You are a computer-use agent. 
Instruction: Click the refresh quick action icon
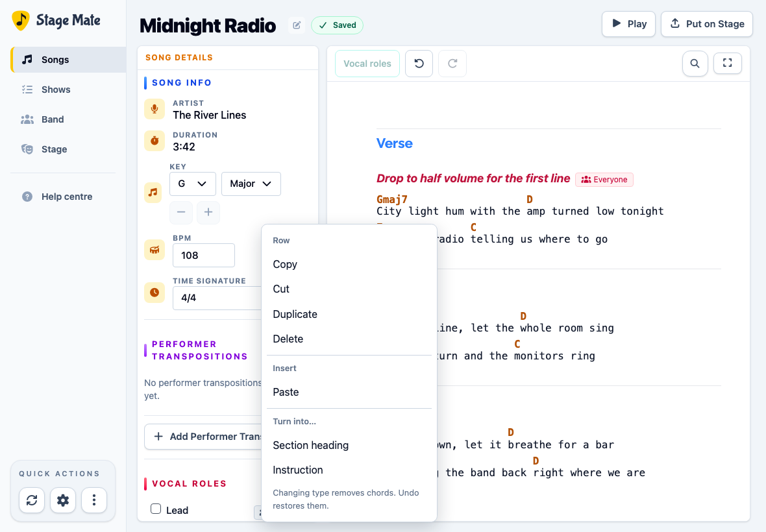point(32,500)
